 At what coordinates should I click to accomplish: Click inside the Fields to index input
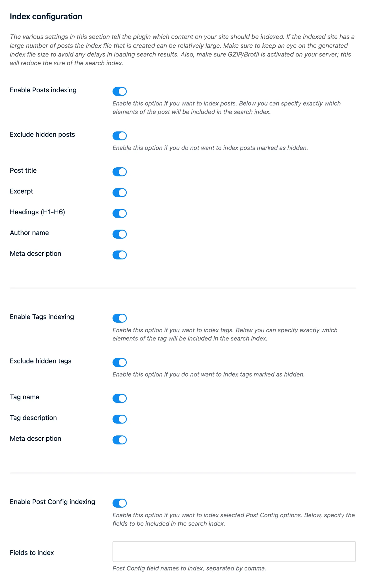[233, 552]
